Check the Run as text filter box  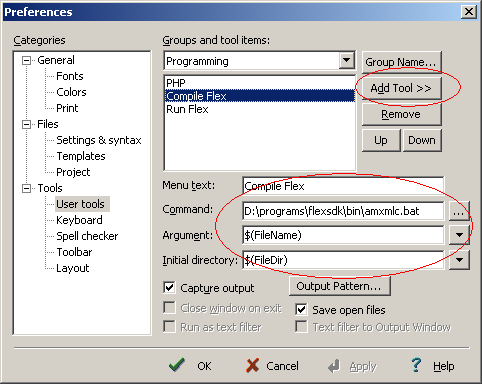tap(169, 327)
